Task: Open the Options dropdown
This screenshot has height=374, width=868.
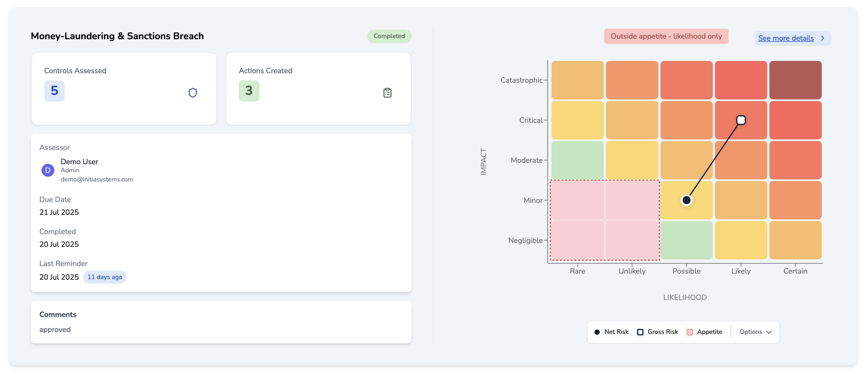Action: click(x=751, y=332)
